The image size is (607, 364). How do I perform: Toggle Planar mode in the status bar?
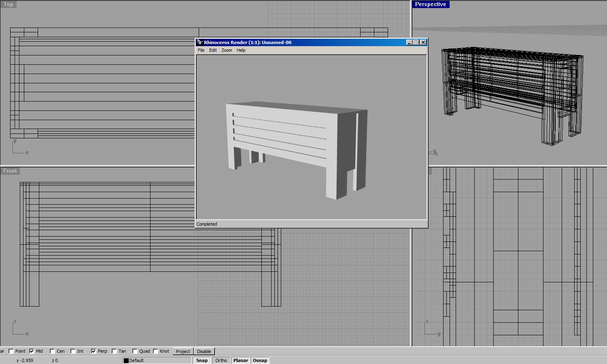[241, 360]
